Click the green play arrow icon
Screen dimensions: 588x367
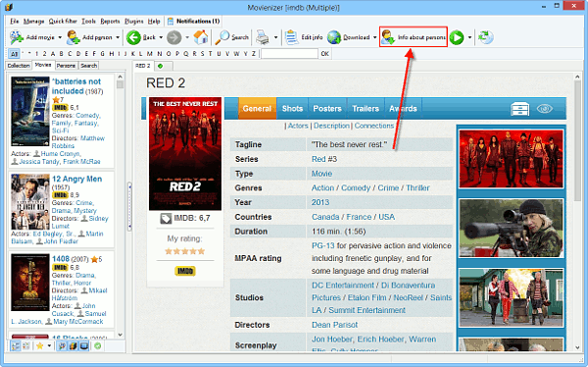tap(457, 37)
